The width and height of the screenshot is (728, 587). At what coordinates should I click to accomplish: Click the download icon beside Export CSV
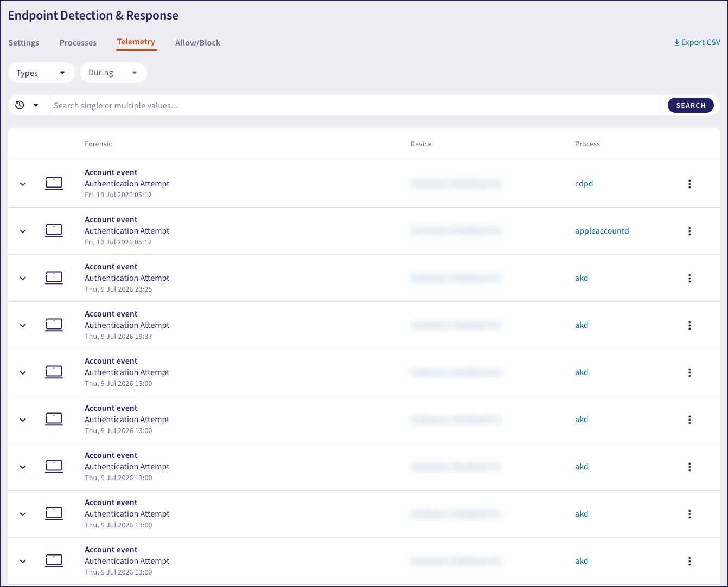point(676,42)
